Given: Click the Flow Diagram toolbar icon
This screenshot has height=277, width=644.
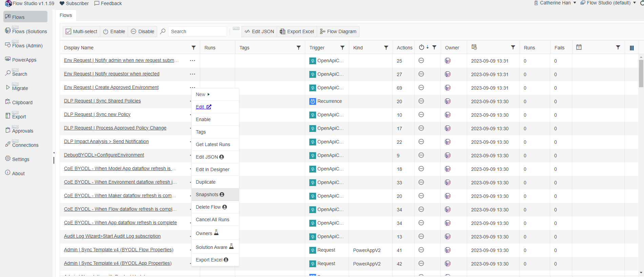Looking at the screenshot, I should pyautogui.click(x=323, y=31).
